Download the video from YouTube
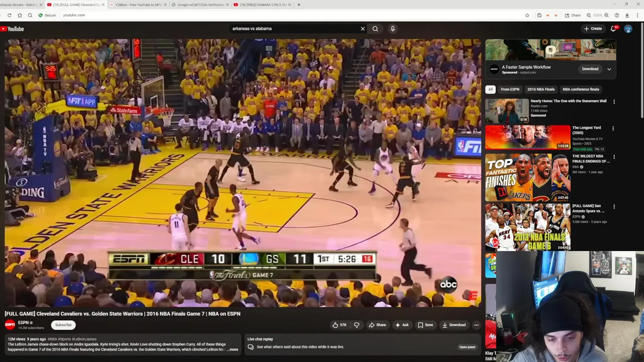The width and height of the screenshot is (644, 362). pos(454,325)
